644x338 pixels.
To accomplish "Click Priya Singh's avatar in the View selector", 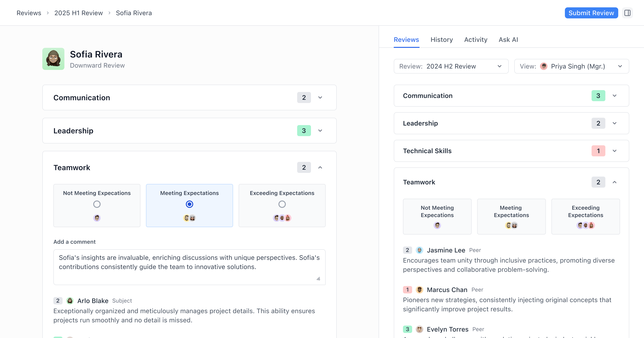I will (x=544, y=66).
